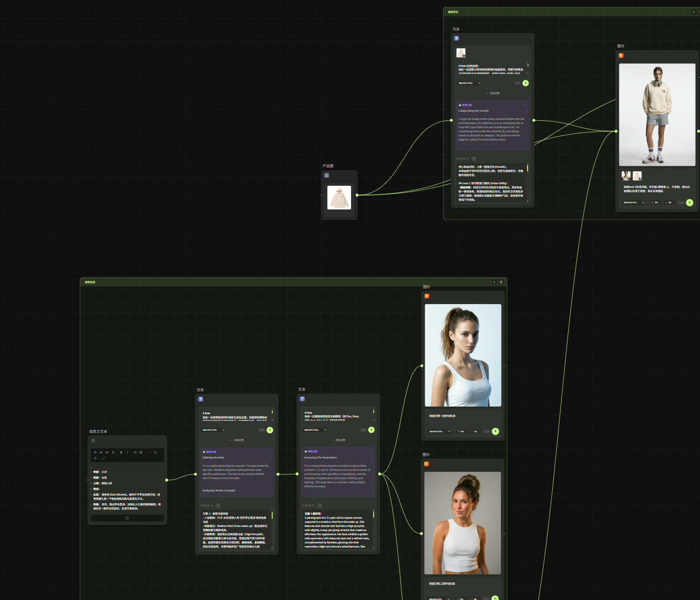Select the hoodie thumbnail in product image node
Image resolution: width=700 pixels, height=600 pixels.
pos(339,198)
